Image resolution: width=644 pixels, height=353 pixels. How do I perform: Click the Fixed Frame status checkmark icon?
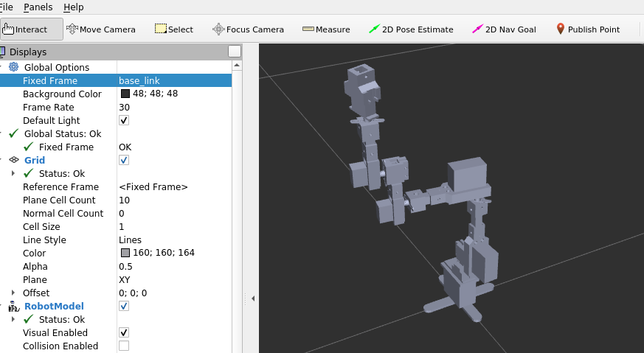(x=28, y=147)
